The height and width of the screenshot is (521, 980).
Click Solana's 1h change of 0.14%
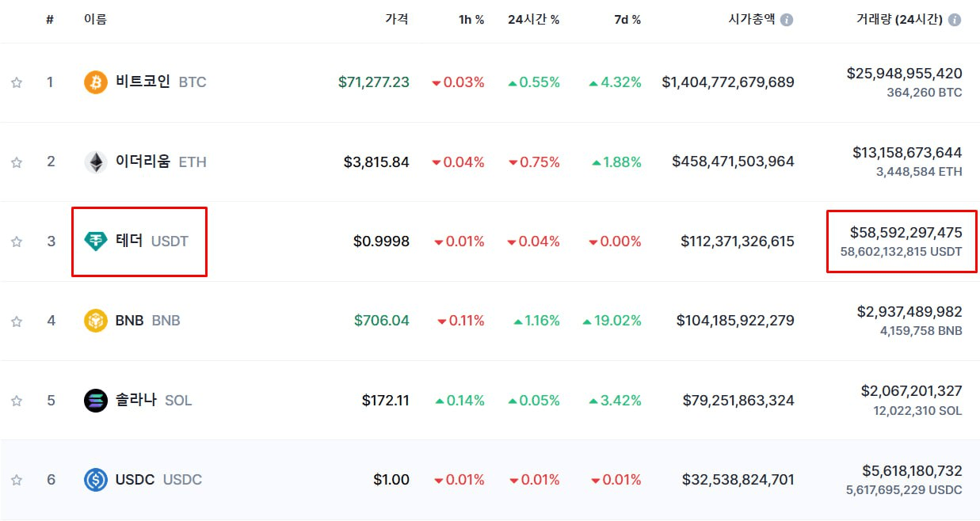click(x=459, y=401)
